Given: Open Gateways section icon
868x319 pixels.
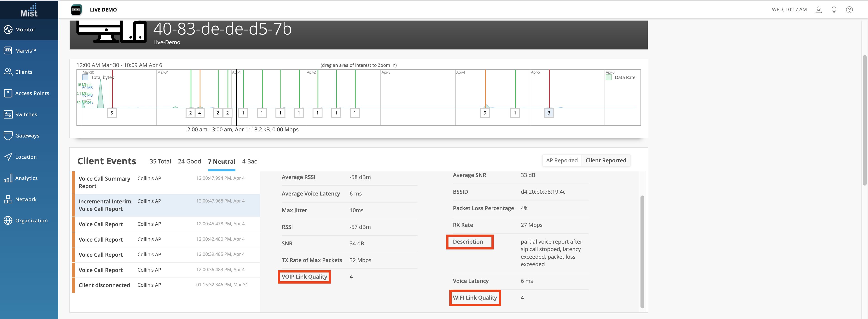Looking at the screenshot, I should pyautogui.click(x=8, y=136).
